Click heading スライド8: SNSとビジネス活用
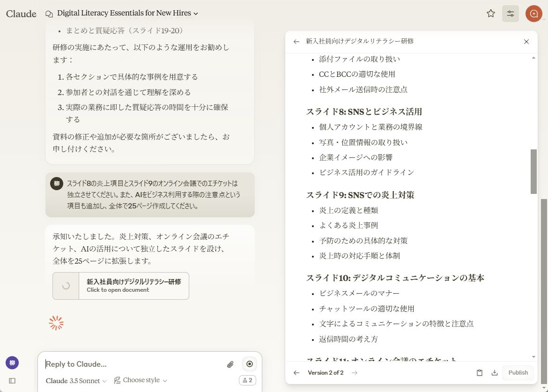 click(x=364, y=112)
